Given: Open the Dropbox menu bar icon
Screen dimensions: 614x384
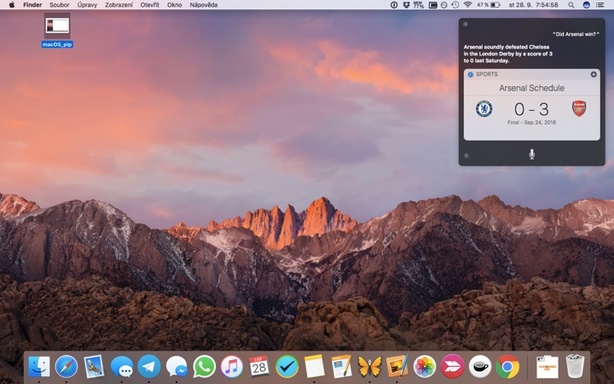Looking at the screenshot, I should tap(406, 5).
